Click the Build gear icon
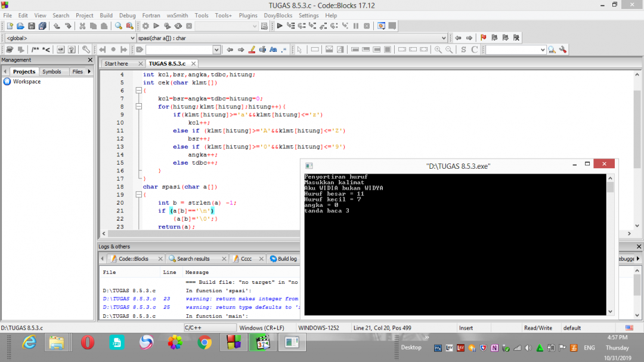 tap(145, 26)
